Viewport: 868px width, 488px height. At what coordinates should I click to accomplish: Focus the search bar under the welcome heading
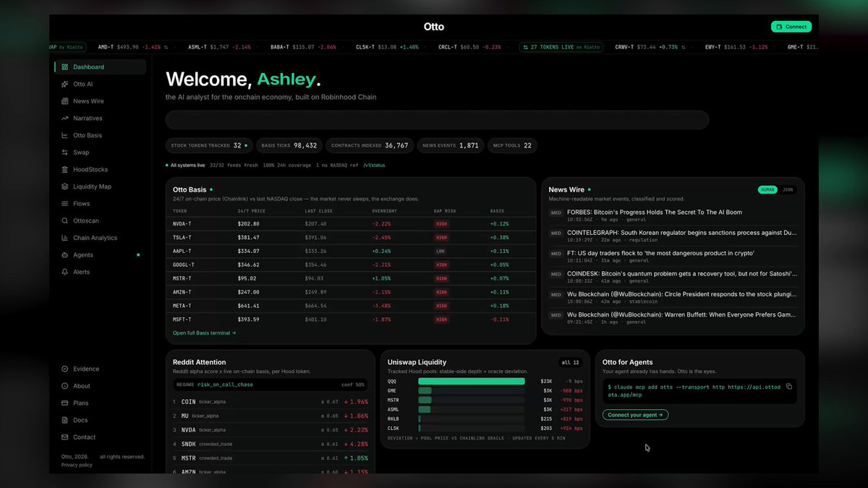(x=437, y=120)
